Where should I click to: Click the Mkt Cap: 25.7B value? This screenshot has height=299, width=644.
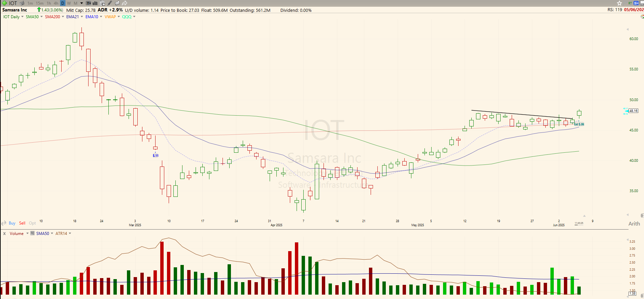point(81,10)
